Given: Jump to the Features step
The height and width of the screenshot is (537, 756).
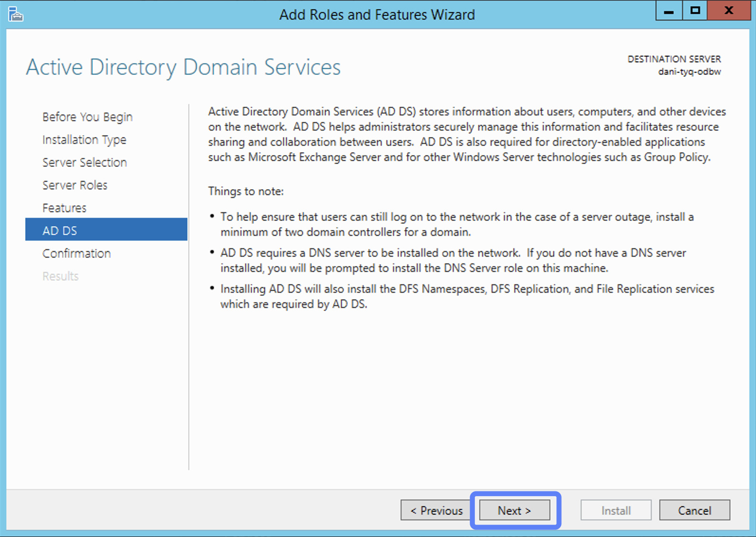Looking at the screenshot, I should point(64,208).
